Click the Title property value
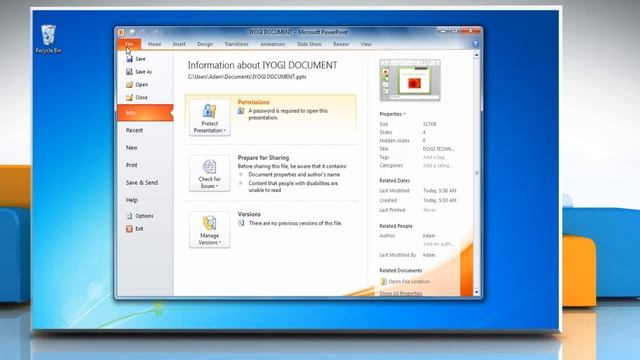 coord(438,149)
